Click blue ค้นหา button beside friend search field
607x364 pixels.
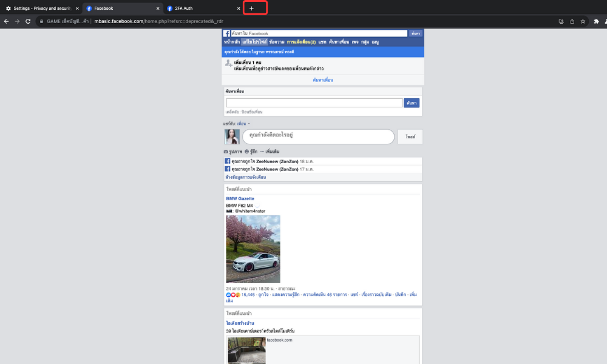click(x=412, y=103)
